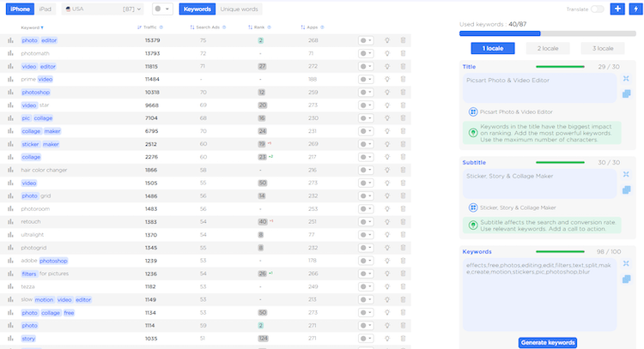Delete the prime video keyword with trash icon
The image size is (644, 349).
[403, 79]
